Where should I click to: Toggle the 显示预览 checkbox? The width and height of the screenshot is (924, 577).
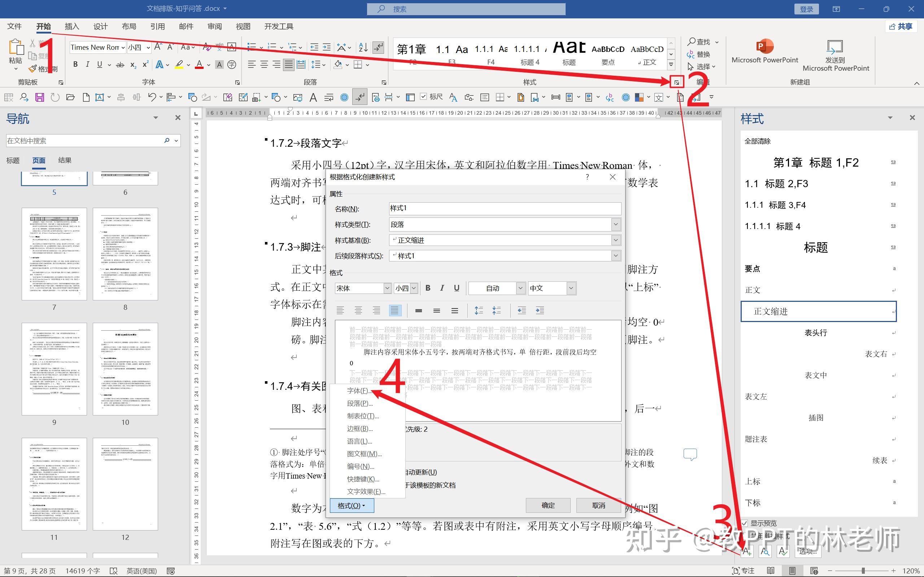[745, 523]
